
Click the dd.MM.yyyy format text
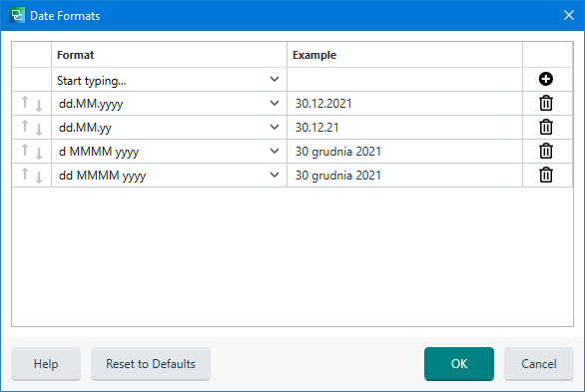click(91, 104)
